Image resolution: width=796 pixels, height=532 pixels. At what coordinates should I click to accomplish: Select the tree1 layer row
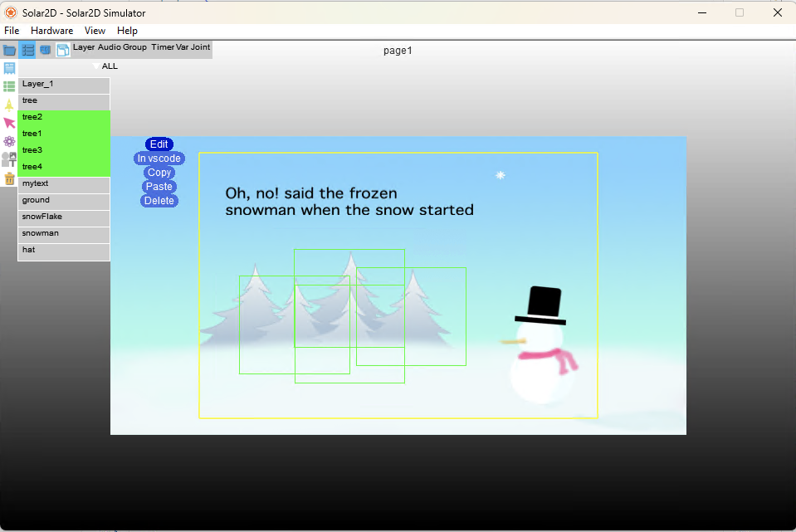click(64, 135)
